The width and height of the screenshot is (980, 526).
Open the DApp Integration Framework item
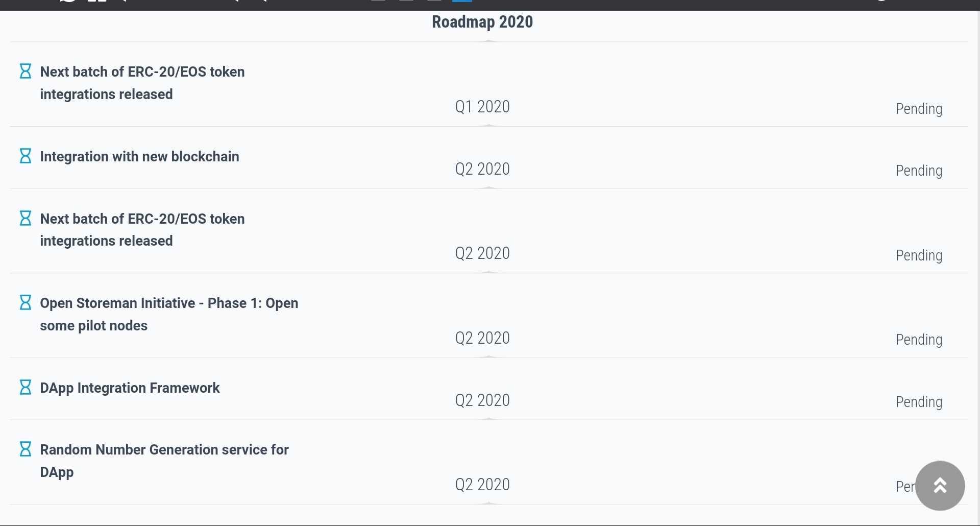click(130, 388)
